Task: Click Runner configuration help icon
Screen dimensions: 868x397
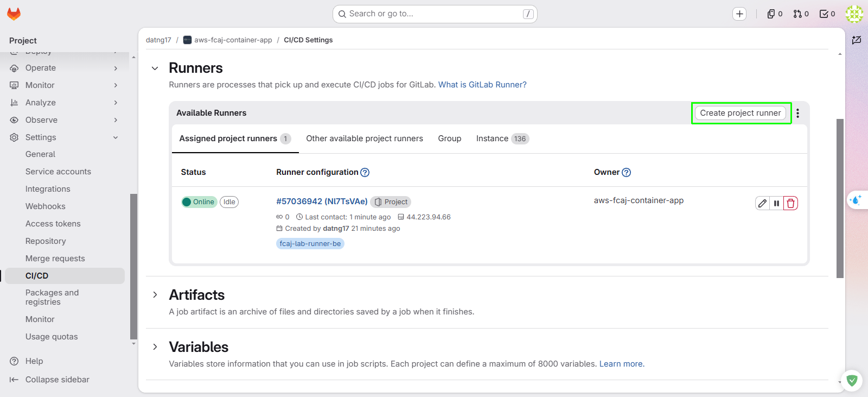Action: tap(365, 172)
